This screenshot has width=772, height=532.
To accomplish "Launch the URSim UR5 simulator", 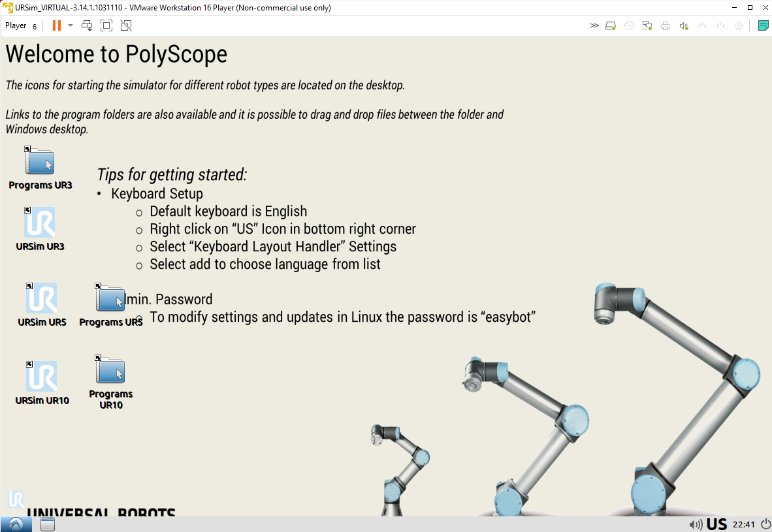I will coord(42,305).
